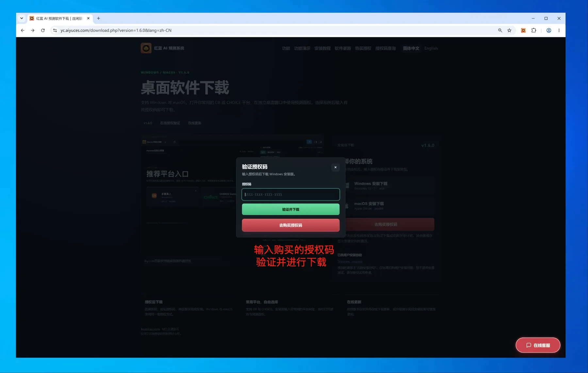Open the Chrome three-dot menu
588x373 pixels.
tap(559, 30)
